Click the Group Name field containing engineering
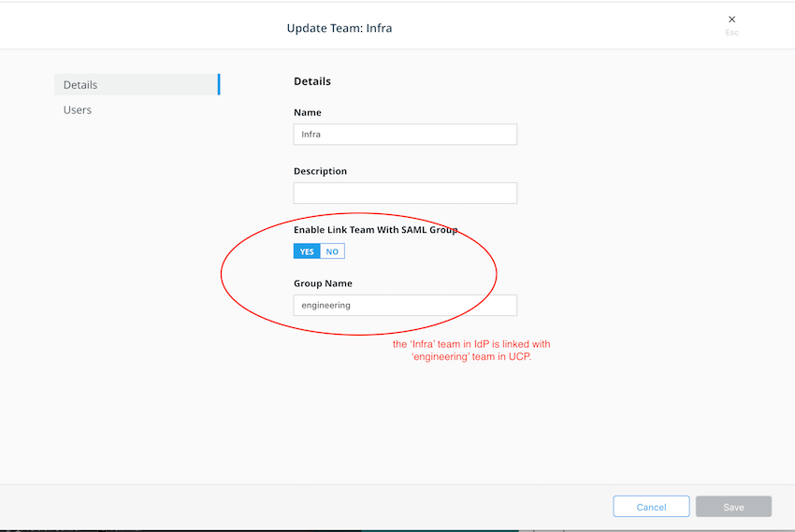Screen dimensions: 795x532 pyautogui.click(x=405, y=306)
